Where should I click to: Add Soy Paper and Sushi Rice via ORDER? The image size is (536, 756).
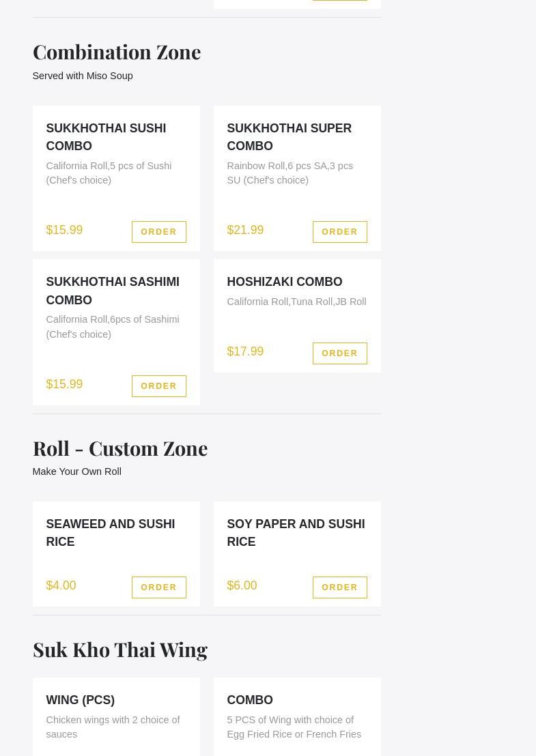tap(339, 587)
